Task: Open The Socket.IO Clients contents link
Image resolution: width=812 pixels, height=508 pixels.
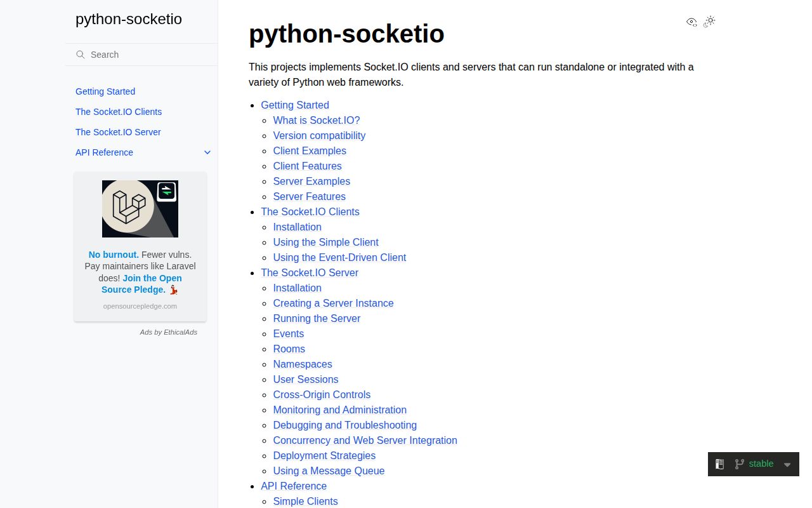Action: (310, 212)
